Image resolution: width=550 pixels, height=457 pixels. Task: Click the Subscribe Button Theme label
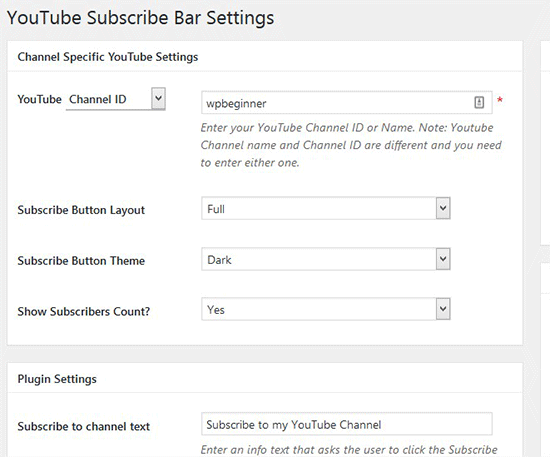coord(81,261)
